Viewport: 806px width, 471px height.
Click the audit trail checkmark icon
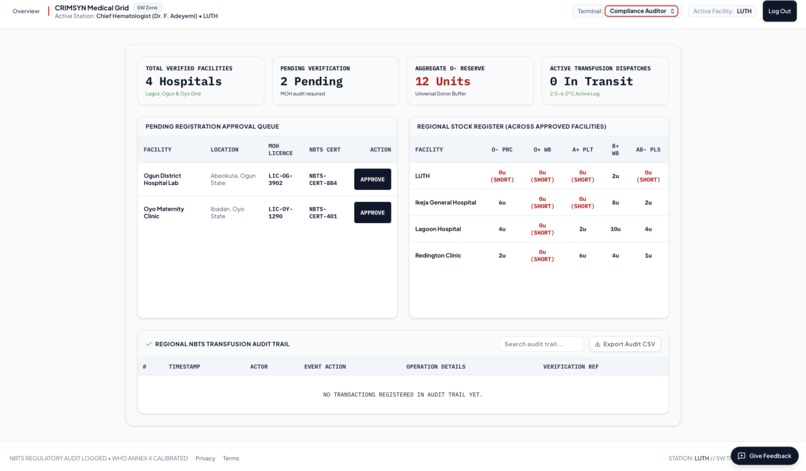point(149,344)
